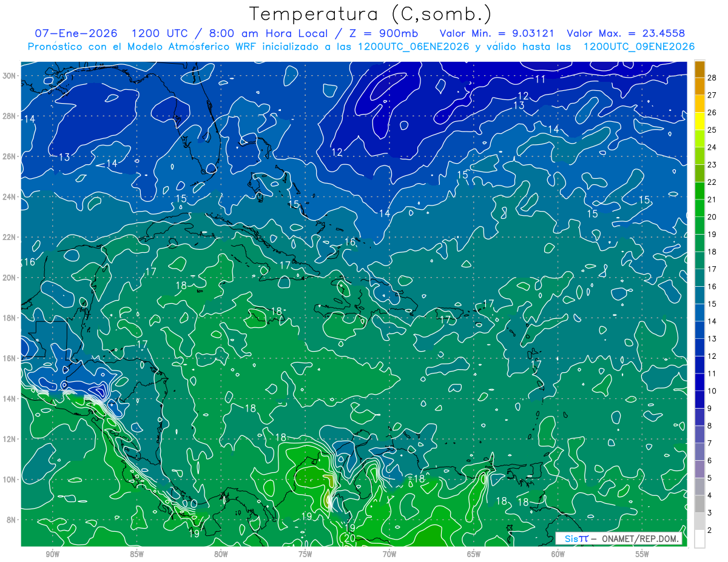Click the '60W' longitude axis label

(x=558, y=554)
